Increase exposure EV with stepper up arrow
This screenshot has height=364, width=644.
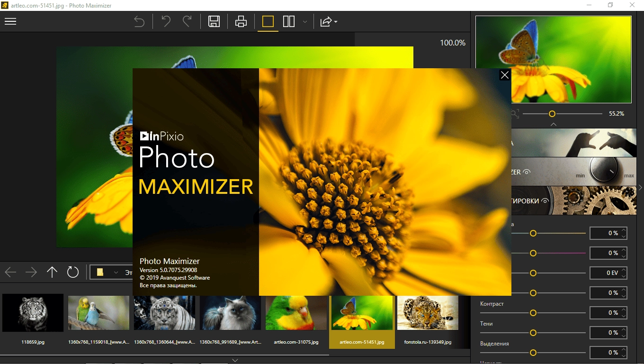624,270
